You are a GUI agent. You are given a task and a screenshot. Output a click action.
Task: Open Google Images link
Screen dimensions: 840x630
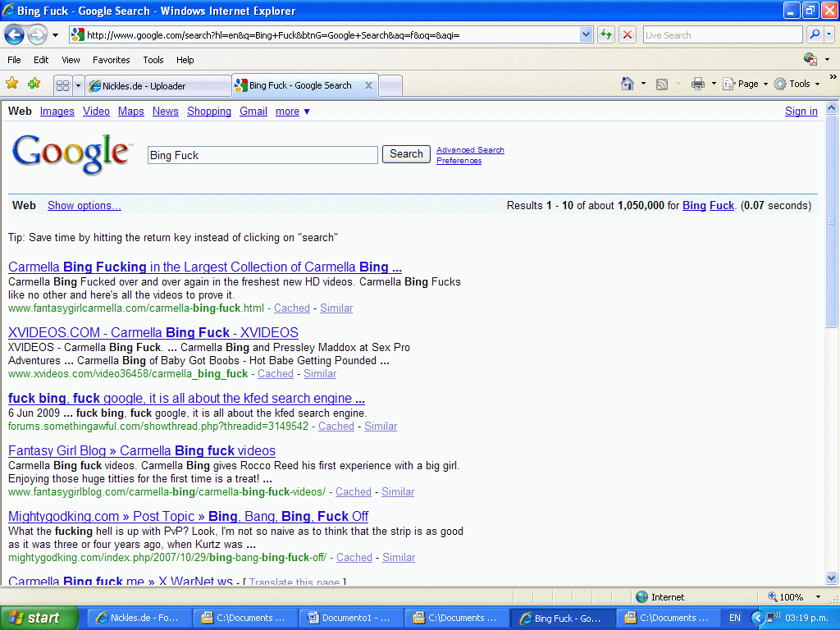pyautogui.click(x=57, y=112)
